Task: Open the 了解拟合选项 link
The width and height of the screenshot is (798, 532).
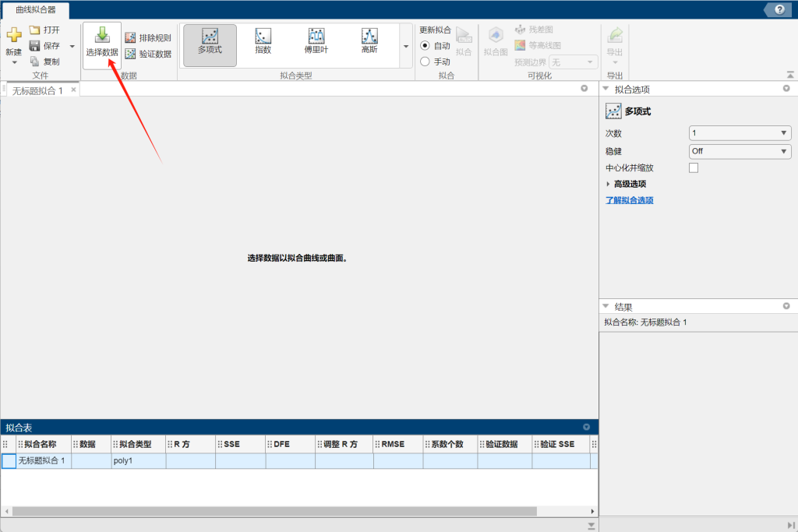Action: point(629,200)
